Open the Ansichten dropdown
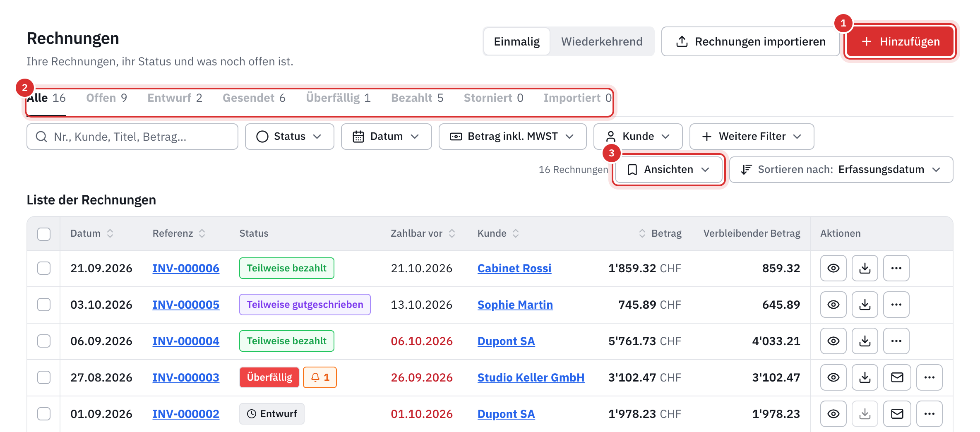The width and height of the screenshot is (980, 432). tap(668, 170)
